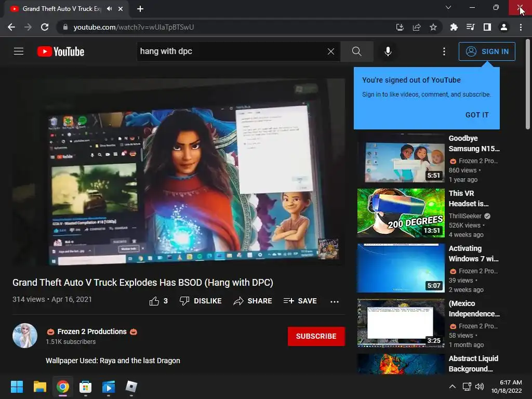Open the Frozen 2 Productions channel name link
Image resolution: width=532 pixels, height=399 pixels.
(92, 331)
